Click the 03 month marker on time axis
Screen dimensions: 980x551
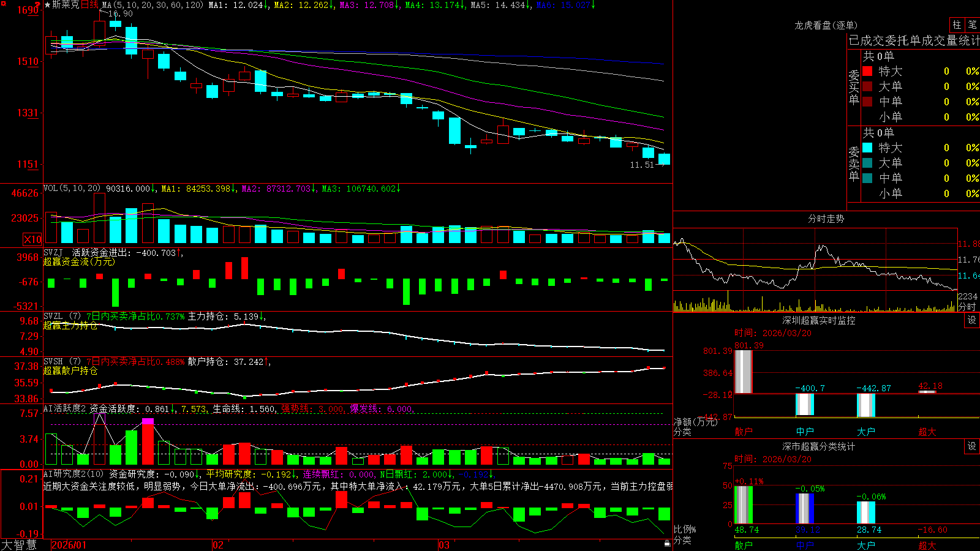[x=444, y=545]
